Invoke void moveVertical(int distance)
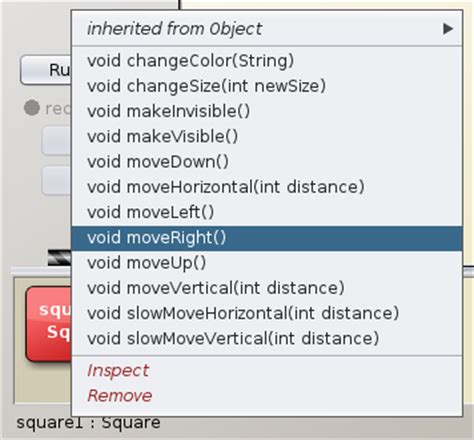474x440 pixels. (x=267, y=288)
